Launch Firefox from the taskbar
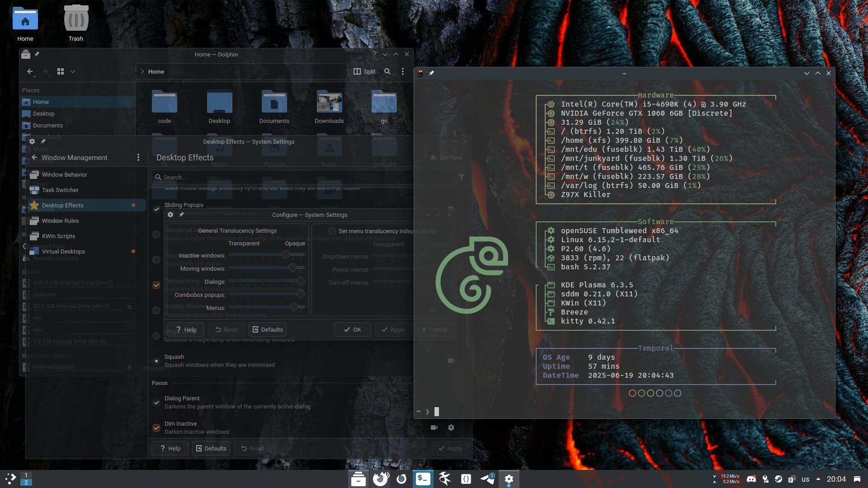Viewport: 868px width, 488px height. (x=381, y=479)
